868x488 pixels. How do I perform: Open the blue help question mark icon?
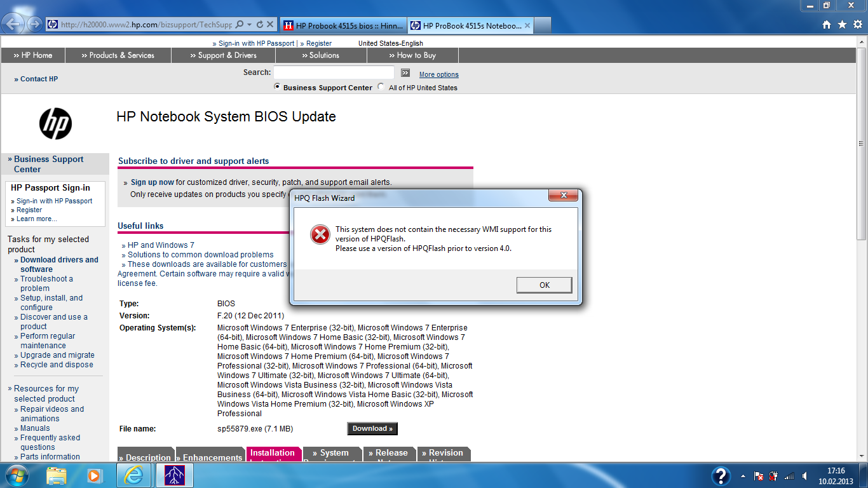click(x=721, y=475)
